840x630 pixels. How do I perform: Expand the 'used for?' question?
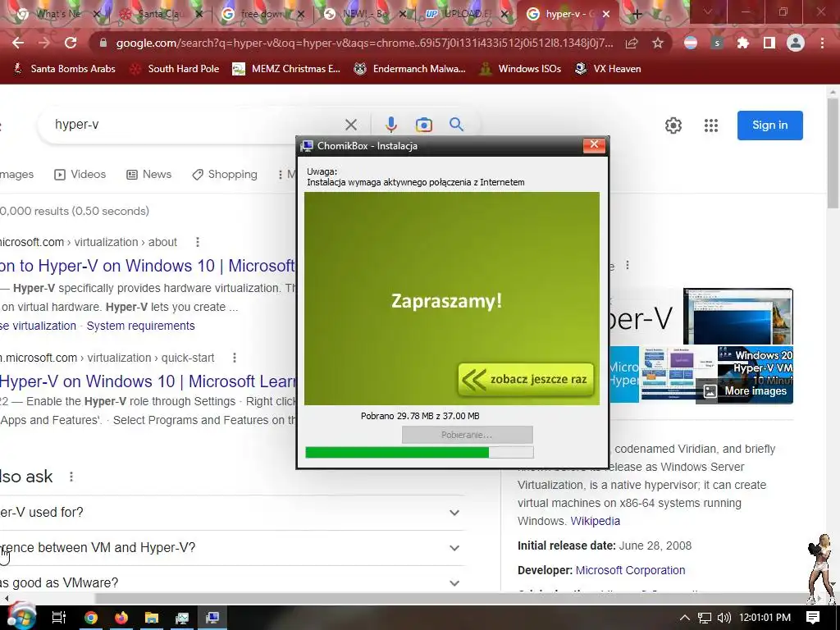pyautogui.click(x=231, y=513)
